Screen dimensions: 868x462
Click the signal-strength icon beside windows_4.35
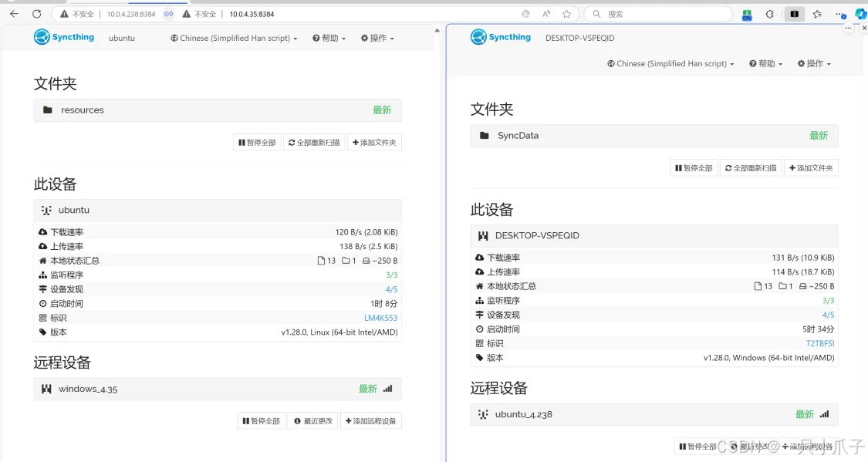coord(387,389)
